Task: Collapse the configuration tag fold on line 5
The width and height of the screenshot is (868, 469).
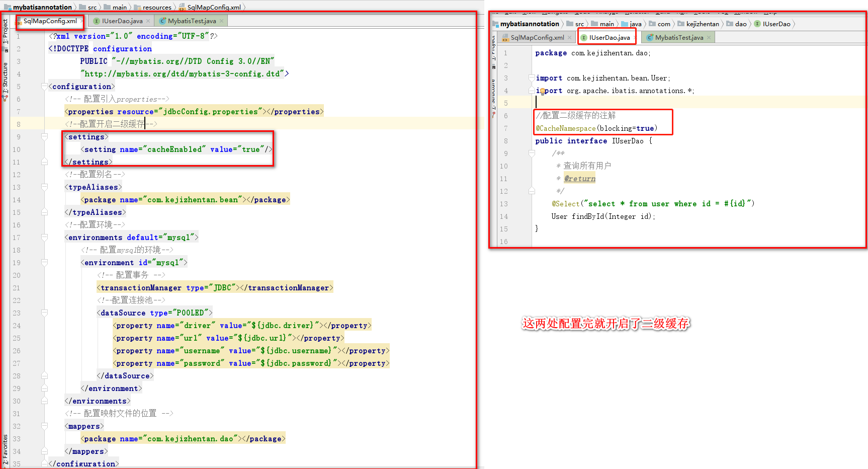Action: pos(44,87)
